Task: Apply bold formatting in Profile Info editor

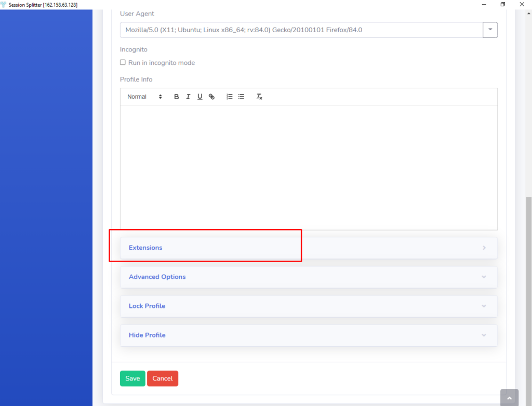Action: pos(177,97)
